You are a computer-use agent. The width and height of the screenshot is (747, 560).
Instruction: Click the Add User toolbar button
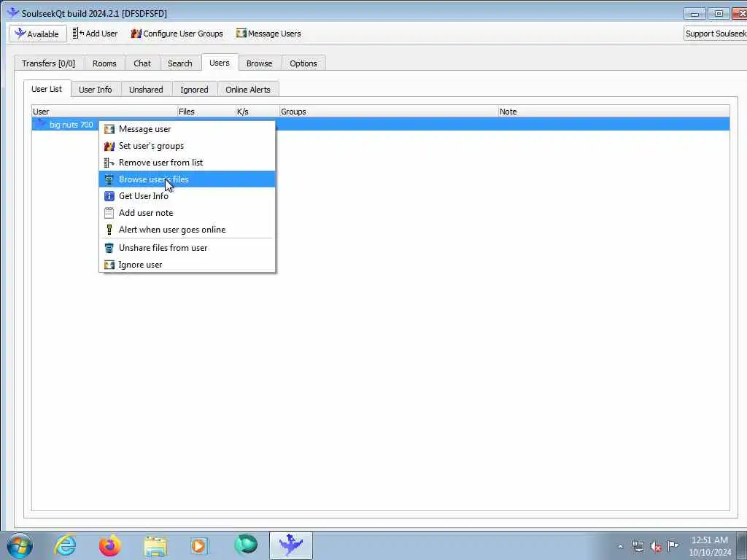tap(95, 34)
